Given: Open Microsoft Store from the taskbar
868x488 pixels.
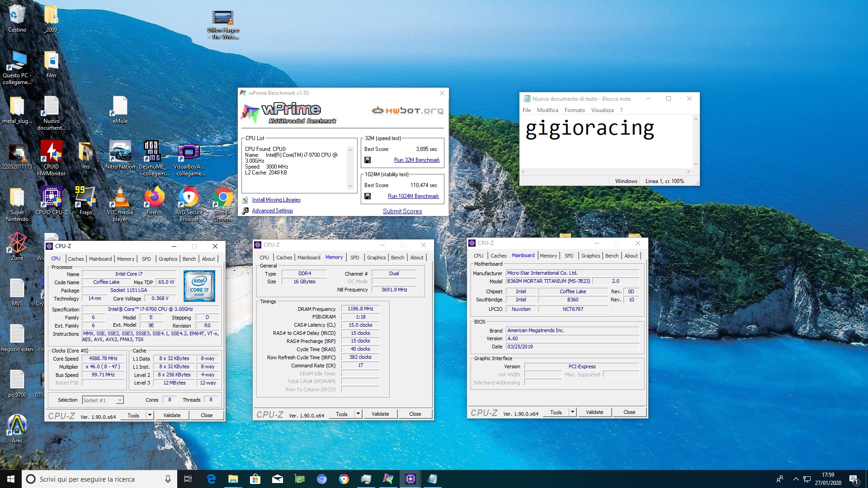Looking at the screenshot, I should (x=255, y=479).
